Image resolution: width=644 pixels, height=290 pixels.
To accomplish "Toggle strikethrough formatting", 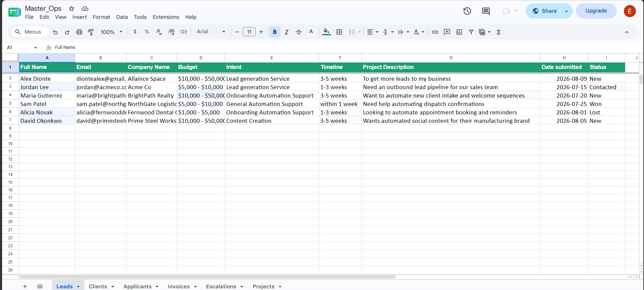I will [x=299, y=32].
